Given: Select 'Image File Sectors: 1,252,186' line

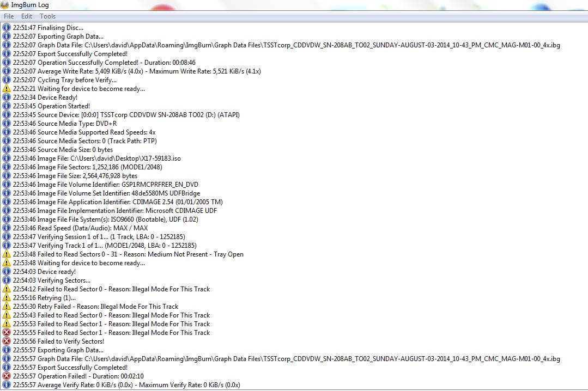Looking at the screenshot, I should pos(88,167).
